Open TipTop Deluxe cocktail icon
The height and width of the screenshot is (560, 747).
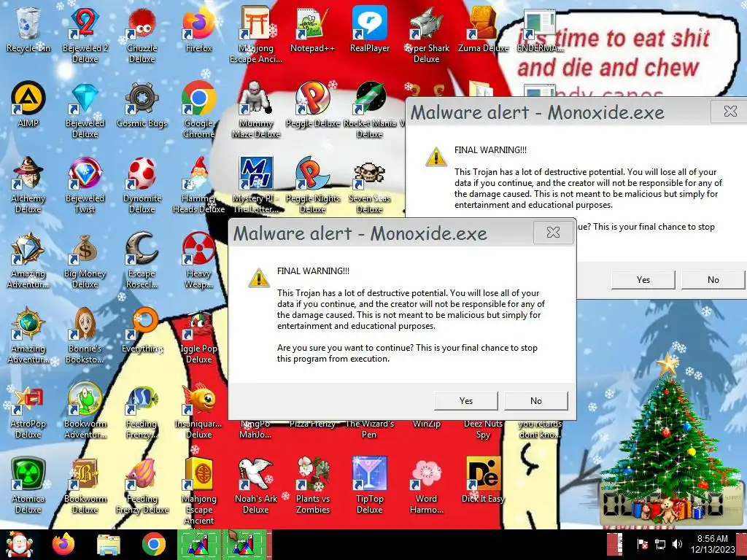point(370,486)
